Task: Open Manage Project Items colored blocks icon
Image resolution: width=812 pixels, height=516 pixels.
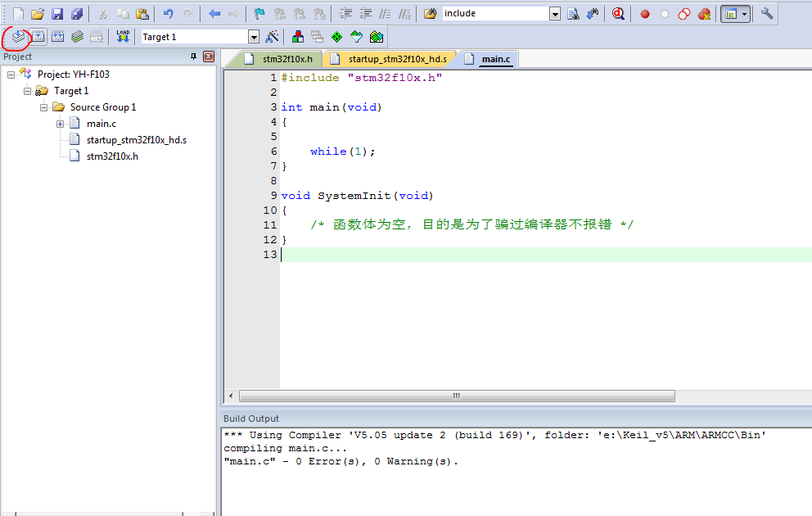Action: 297,37
